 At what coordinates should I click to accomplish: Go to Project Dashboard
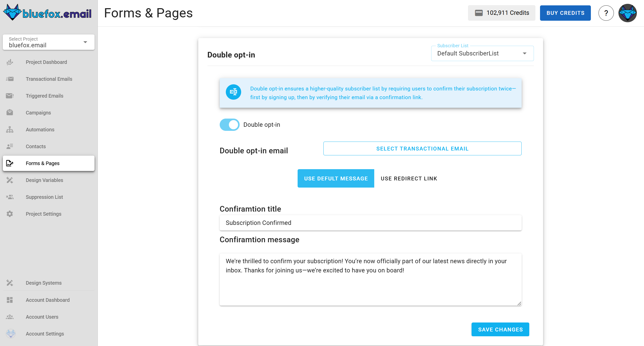[x=49, y=62]
